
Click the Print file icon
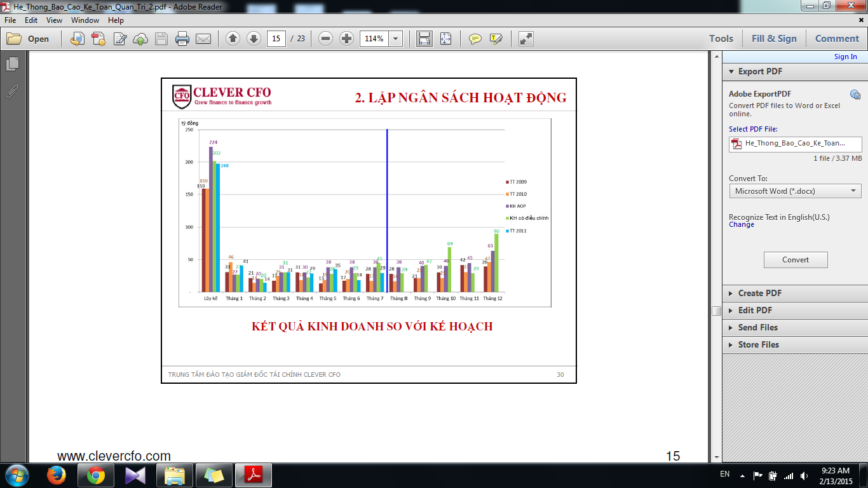182,39
